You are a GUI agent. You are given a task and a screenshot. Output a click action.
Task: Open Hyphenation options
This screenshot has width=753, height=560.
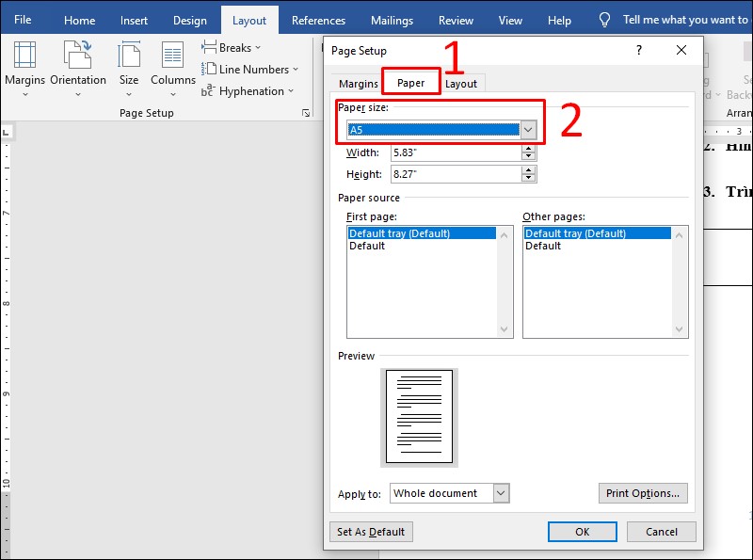pyautogui.click(x=248, y=91)
